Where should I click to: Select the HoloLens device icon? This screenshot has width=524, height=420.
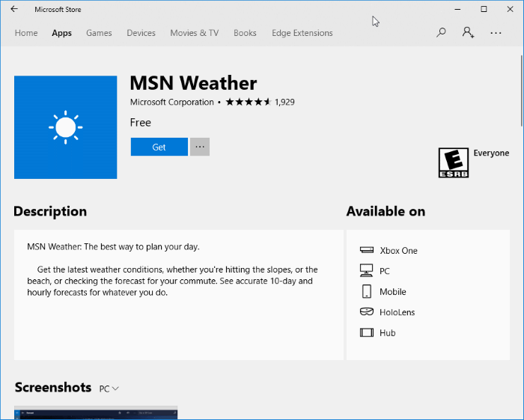(366, 312)
